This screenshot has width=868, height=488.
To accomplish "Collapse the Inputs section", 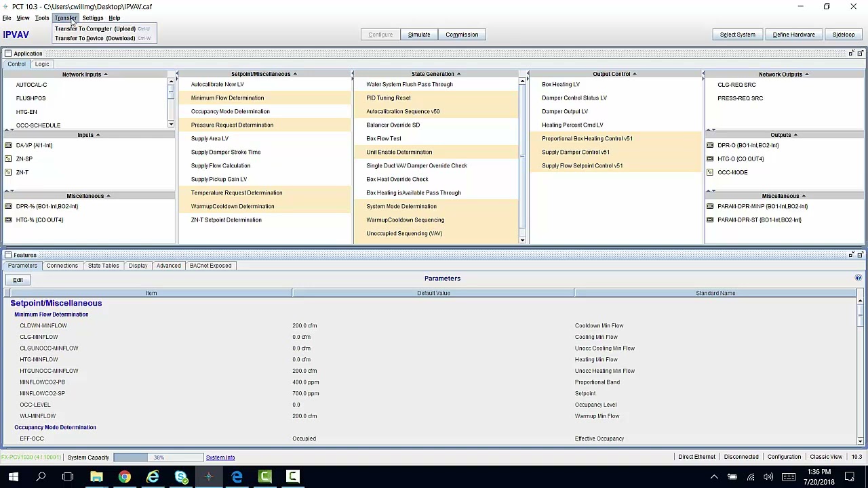I will pos(98,135).
